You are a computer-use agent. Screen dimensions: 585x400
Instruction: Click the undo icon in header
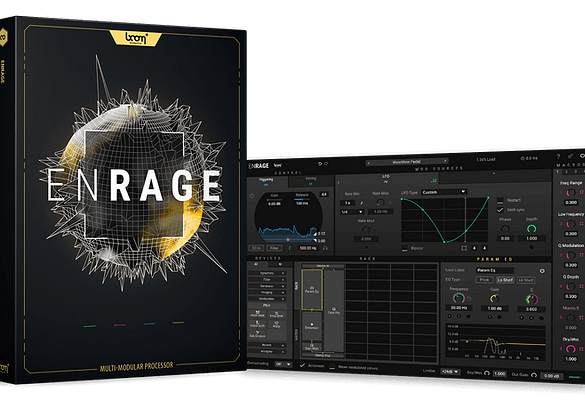pyautogui.click(x=320, y=164)
